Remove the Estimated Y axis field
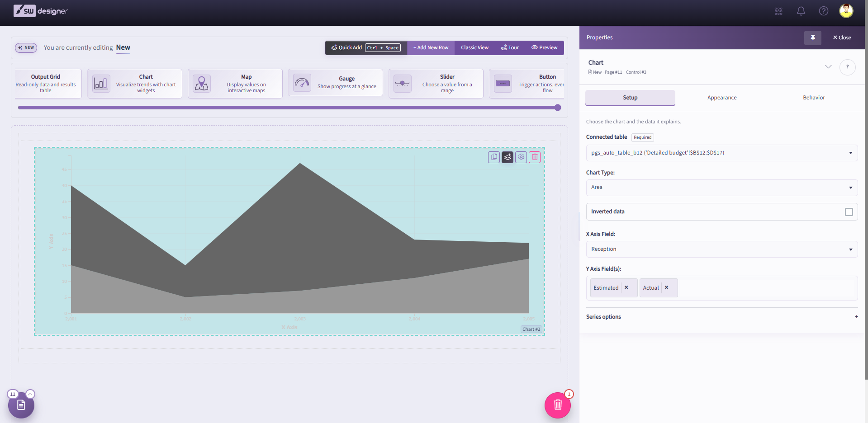 click(x=626, y=287)
